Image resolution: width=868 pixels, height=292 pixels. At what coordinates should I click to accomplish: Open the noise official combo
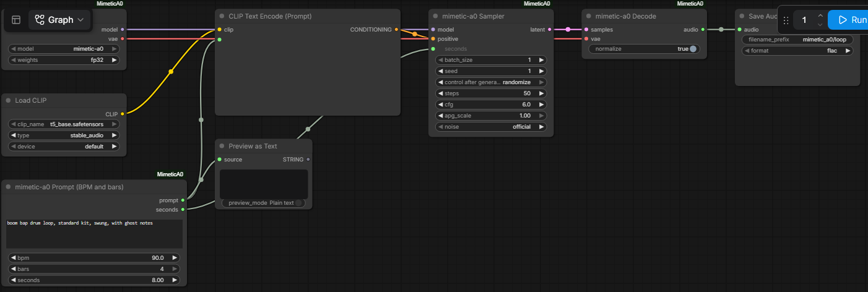(x=492, y=127)
